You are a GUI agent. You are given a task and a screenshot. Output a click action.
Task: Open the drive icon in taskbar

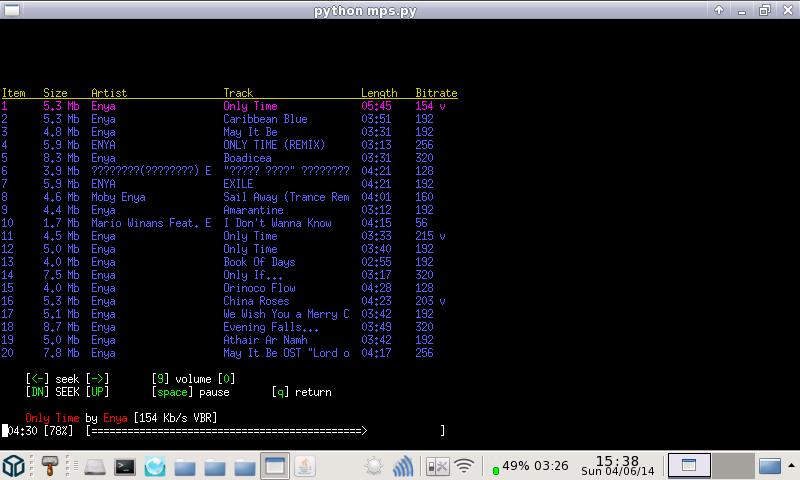pos(95,467)
